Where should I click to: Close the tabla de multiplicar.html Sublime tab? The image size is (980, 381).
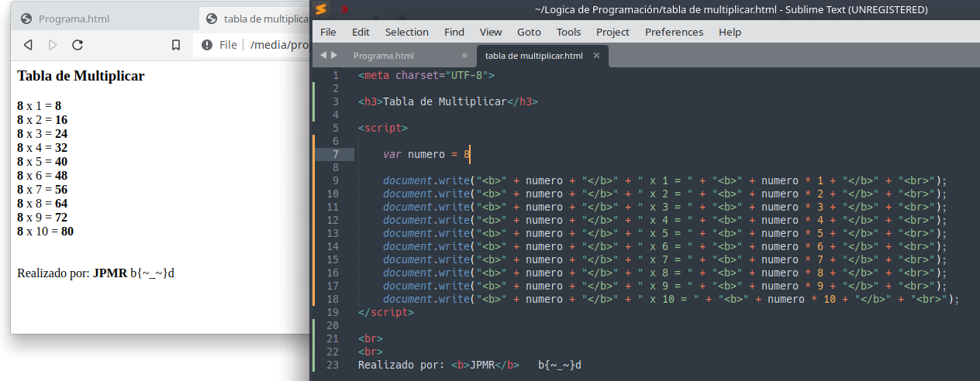[596, 56]
